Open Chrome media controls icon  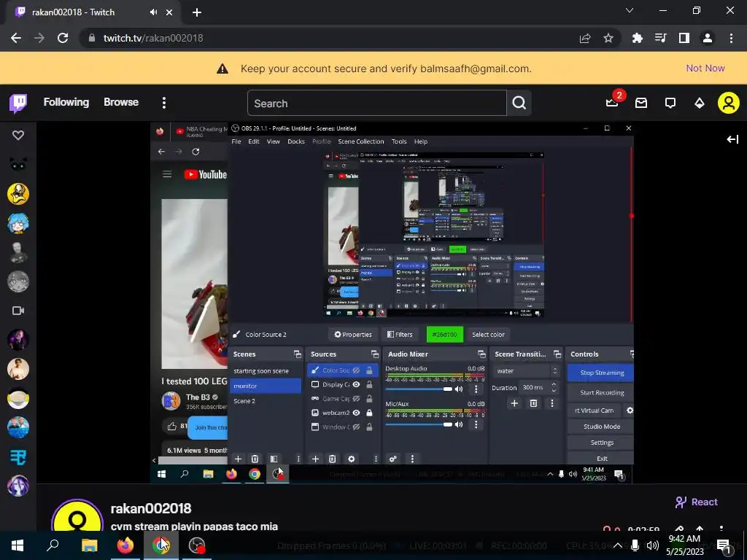click(661, 38)
